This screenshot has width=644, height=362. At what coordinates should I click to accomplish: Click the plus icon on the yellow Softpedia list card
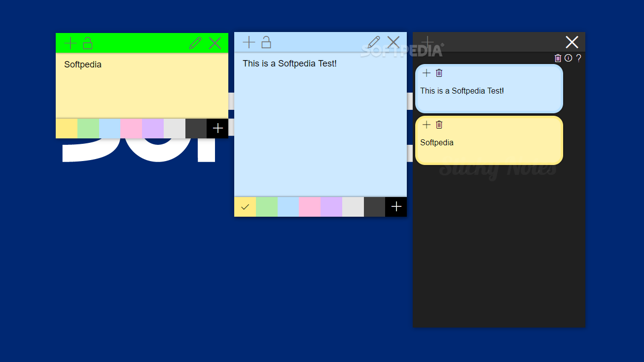[x=427, y=125]
